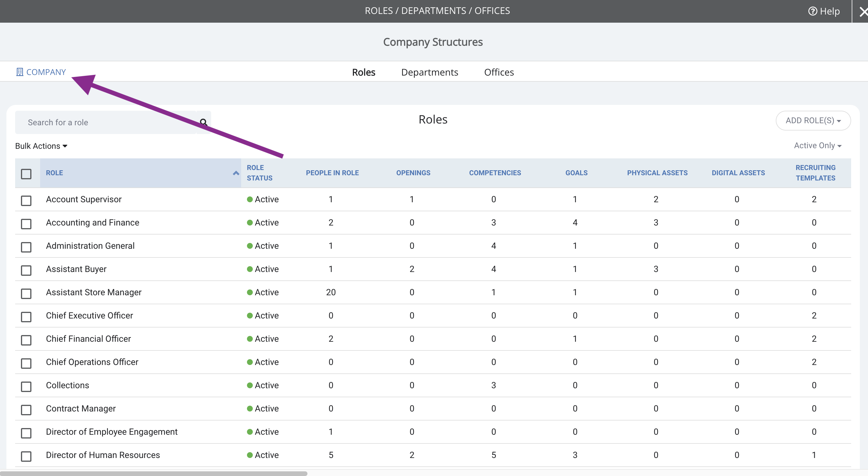
Task: Sort by PEOPLE IN ROLE column
Action: click(x=332, y=173)
